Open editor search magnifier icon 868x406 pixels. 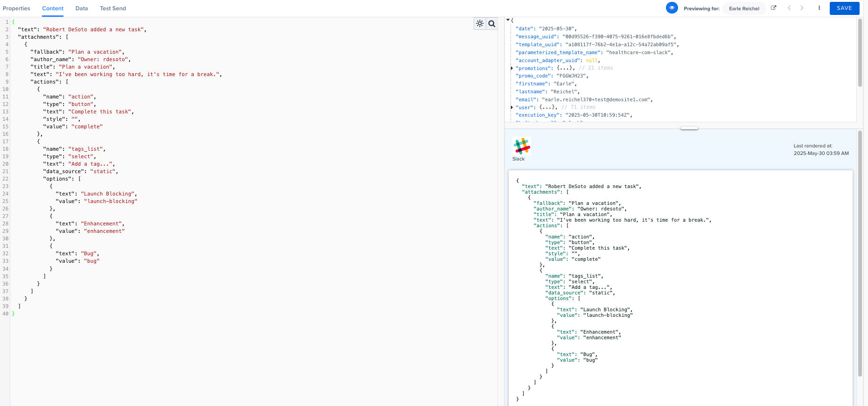(492, 23)
